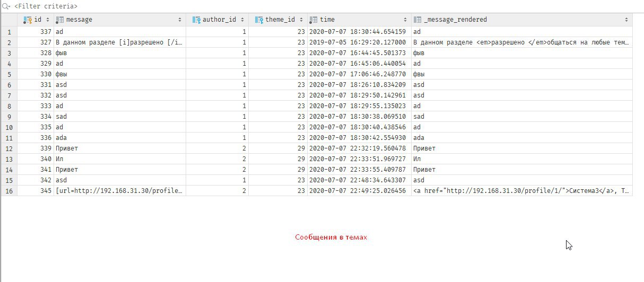Viewport: 644px width, 282px height.
Task: Click rendered cell 'Ил'
Action: (x=522, y=159)
